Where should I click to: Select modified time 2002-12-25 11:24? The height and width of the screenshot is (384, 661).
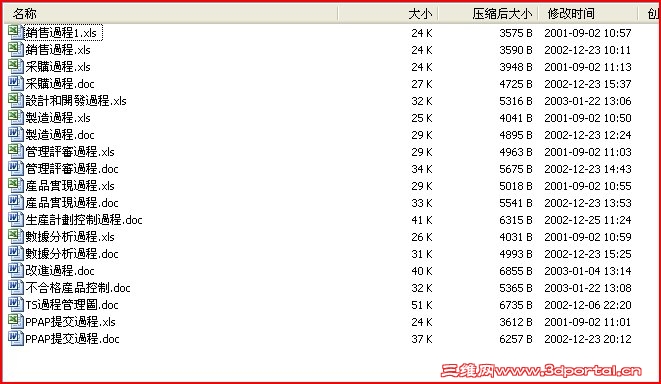click(x=588, y=220)
